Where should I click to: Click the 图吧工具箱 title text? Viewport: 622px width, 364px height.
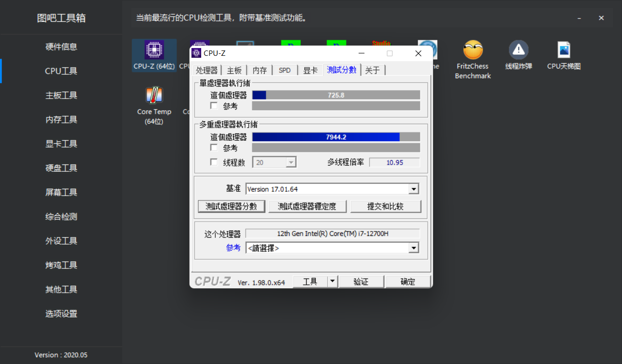coord(61,18)
